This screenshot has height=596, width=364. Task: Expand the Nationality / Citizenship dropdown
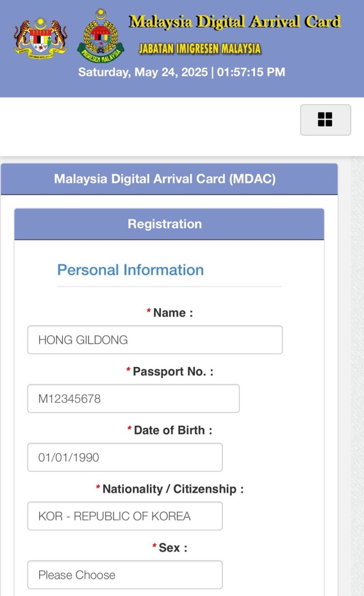coord(125,516)
